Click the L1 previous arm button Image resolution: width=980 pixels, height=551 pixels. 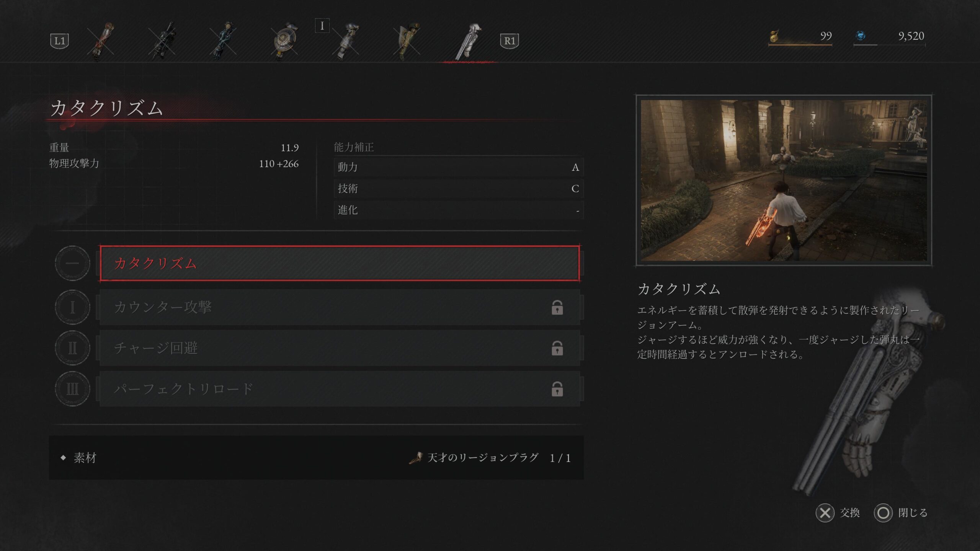(x=59, y=41)
